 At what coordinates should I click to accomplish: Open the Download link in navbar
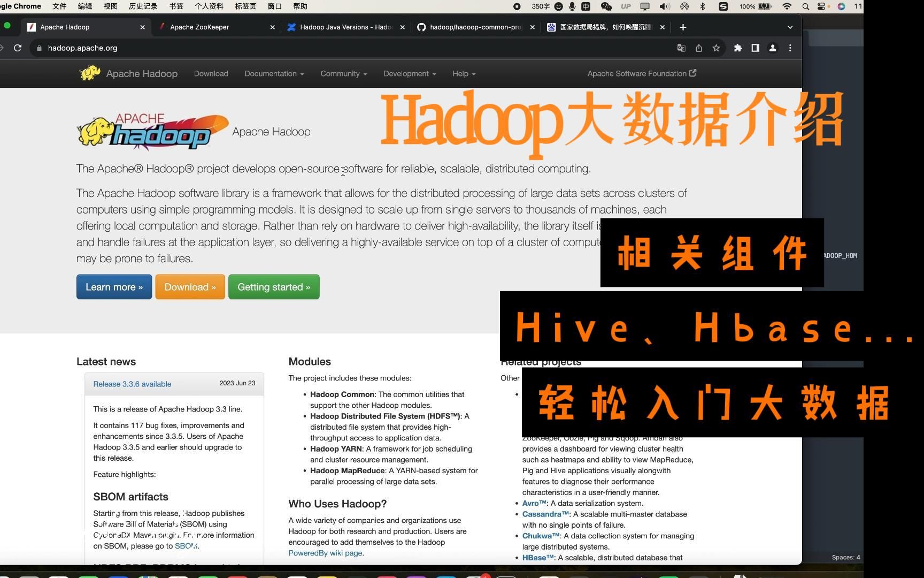[x=211, y=74]
